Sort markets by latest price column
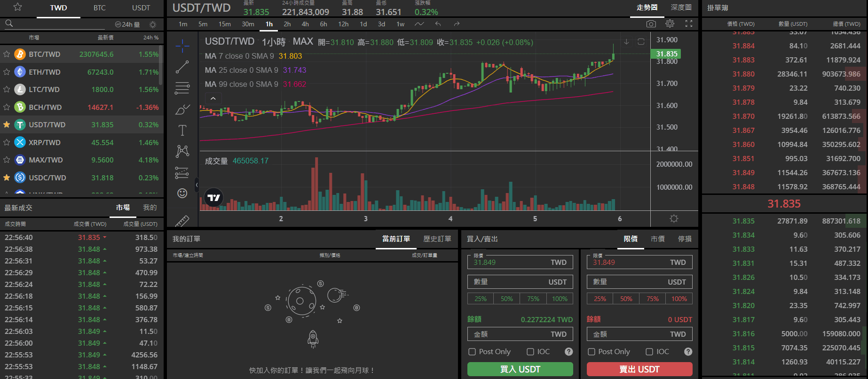The height and width of the screenshot is (379, 868). click(x=105, y=38)
